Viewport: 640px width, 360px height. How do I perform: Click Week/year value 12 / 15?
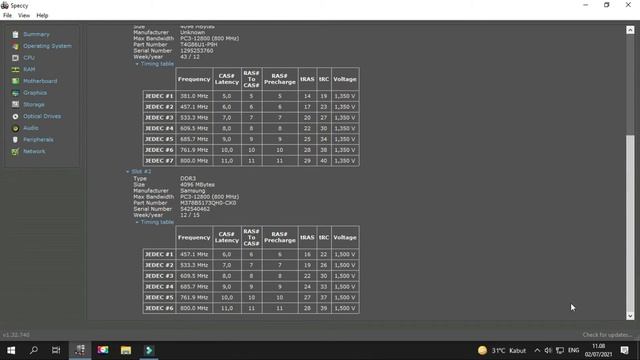pyautogui.click(x=190, y=215)
